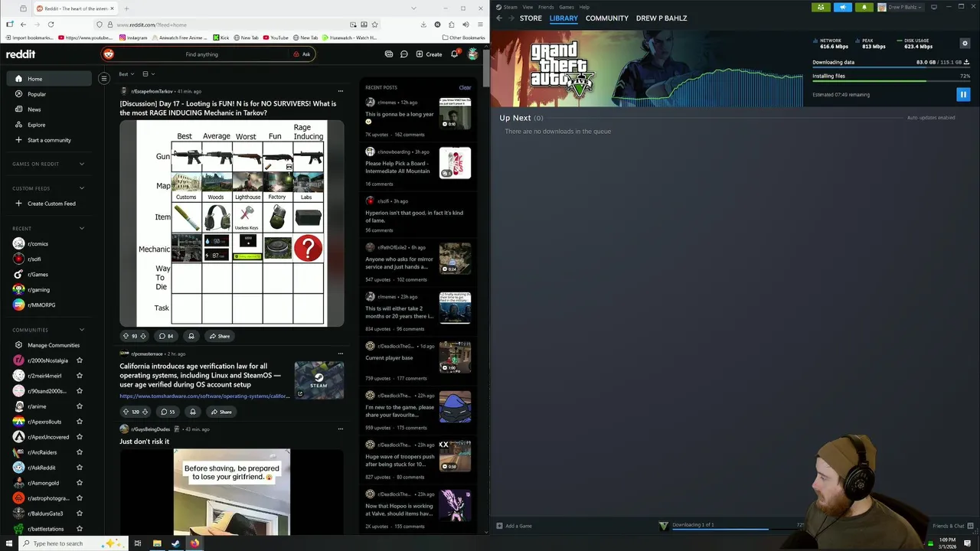The image size is (980, 551).
Task: Click the Add a Game plus icon
Action: pyautogui.click(x=499, y=526)
